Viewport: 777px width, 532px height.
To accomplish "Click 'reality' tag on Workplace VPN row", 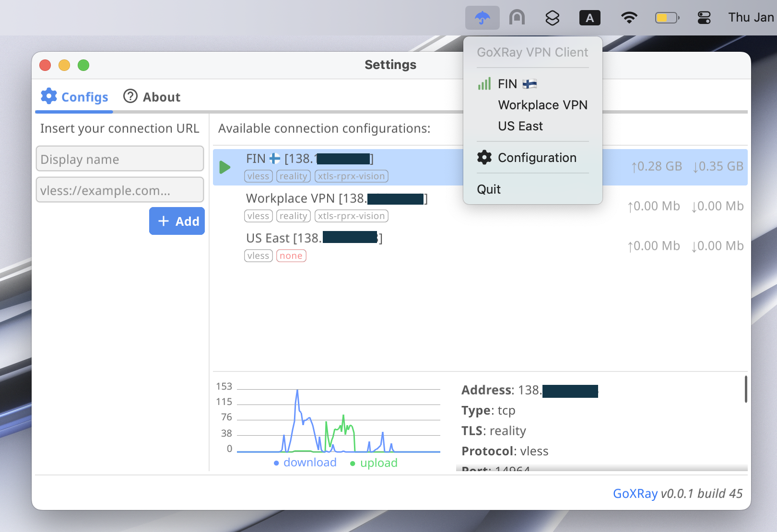I will pyautogui.click(x=294, y=216).
